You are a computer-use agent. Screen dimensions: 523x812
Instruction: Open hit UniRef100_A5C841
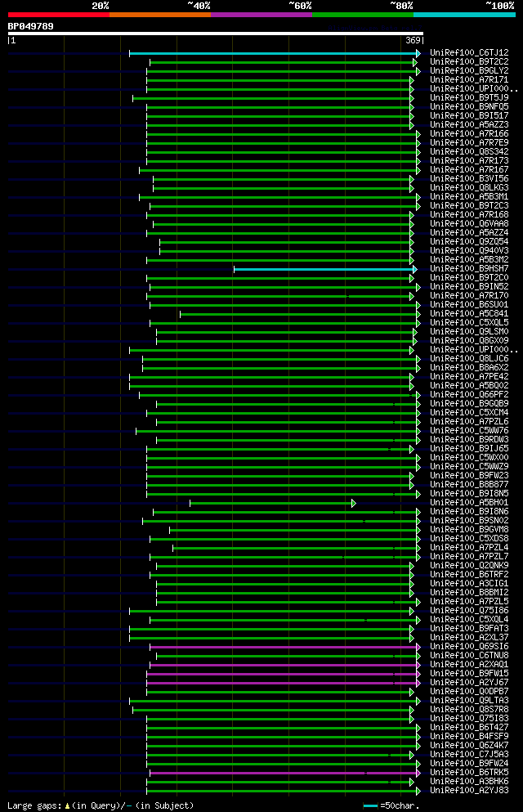click(469, 314)
